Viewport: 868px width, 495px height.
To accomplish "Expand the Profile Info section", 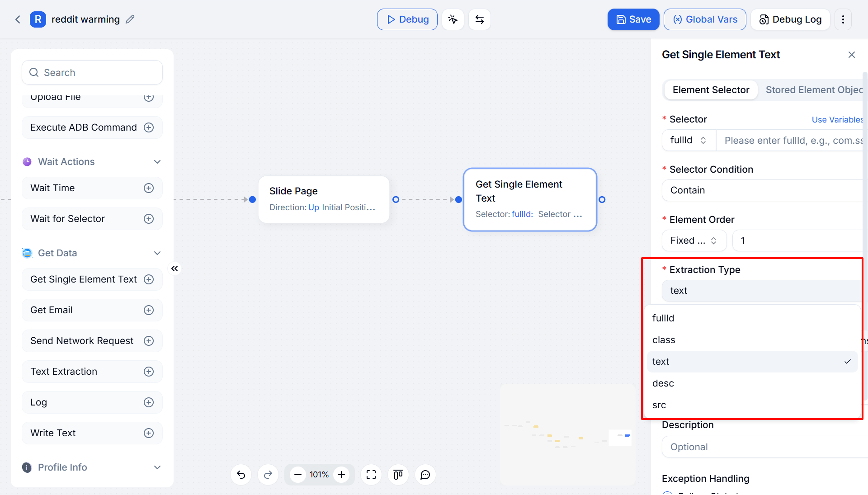I will click(157, 467).
